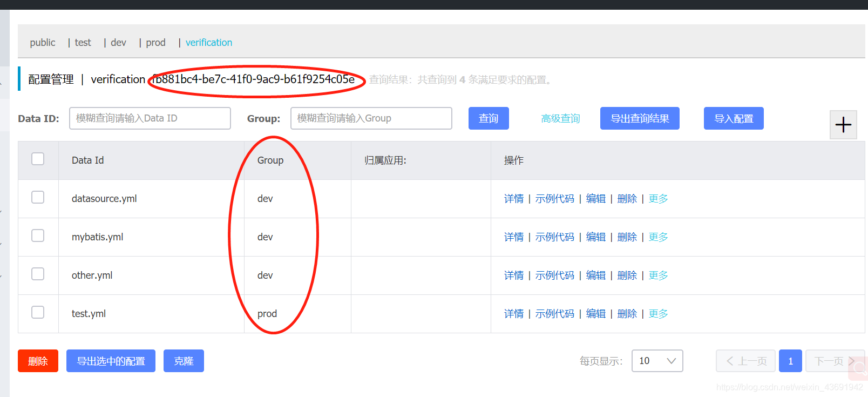The height and width of the screenshot is (397, 868).
Task: Click 编辑 for datasource.yml
Action: click(596, 199)
